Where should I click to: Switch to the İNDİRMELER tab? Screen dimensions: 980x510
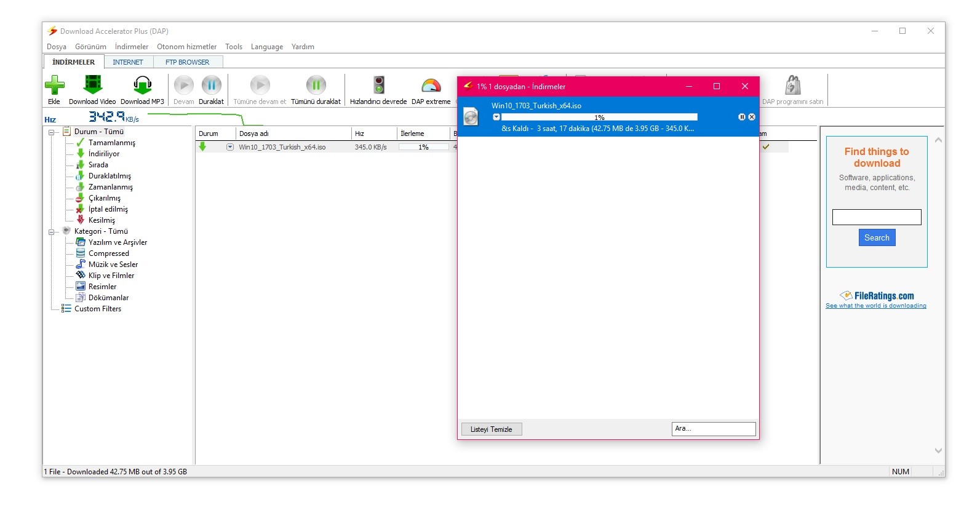74,62
